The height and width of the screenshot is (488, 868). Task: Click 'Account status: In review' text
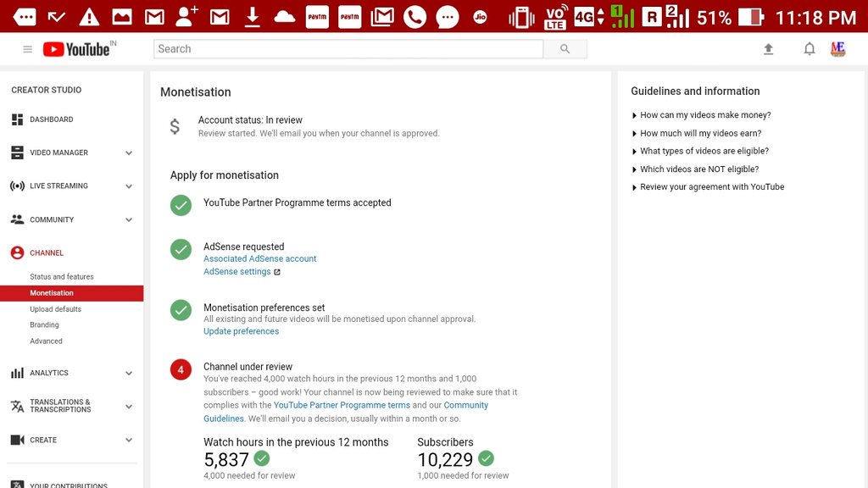click(x=250, y=120)
